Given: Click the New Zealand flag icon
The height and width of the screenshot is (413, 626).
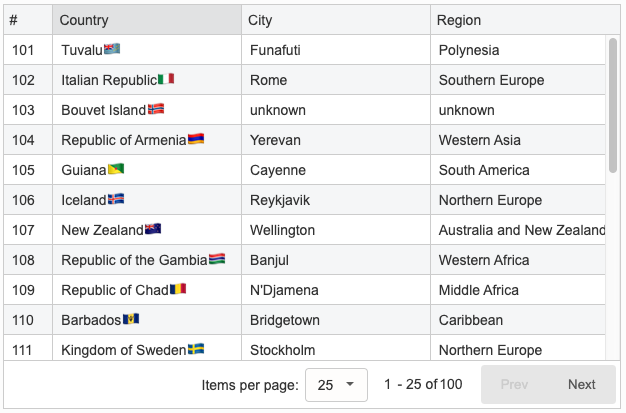Looking at the screenshot, I should tap(153, 229).
